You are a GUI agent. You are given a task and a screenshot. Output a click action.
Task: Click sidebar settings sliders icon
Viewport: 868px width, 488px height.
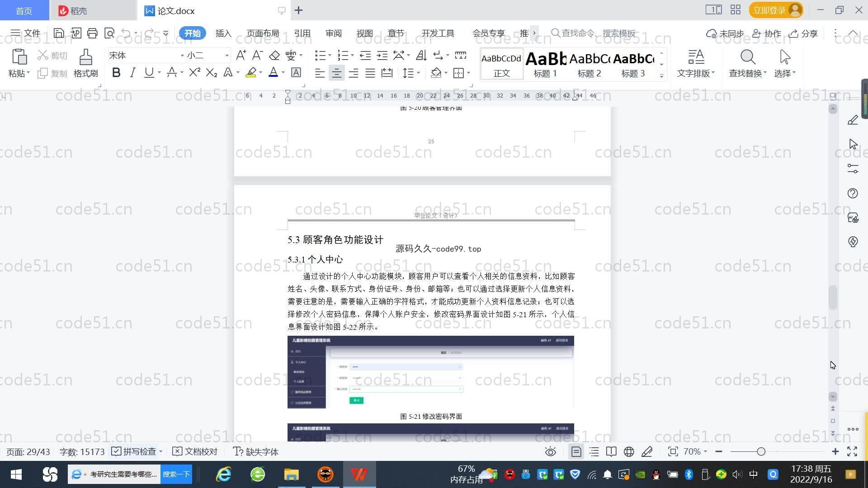853,169
